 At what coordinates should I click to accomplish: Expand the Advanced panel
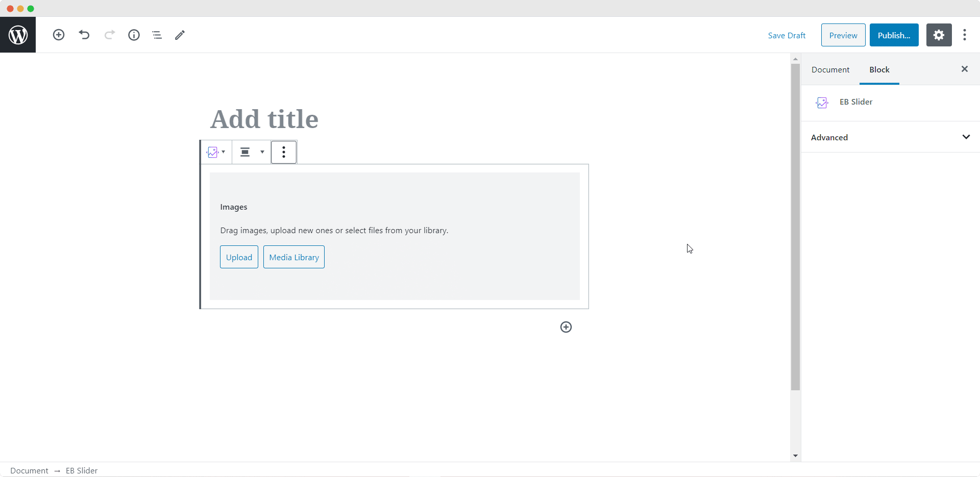[x=890, y=137]
